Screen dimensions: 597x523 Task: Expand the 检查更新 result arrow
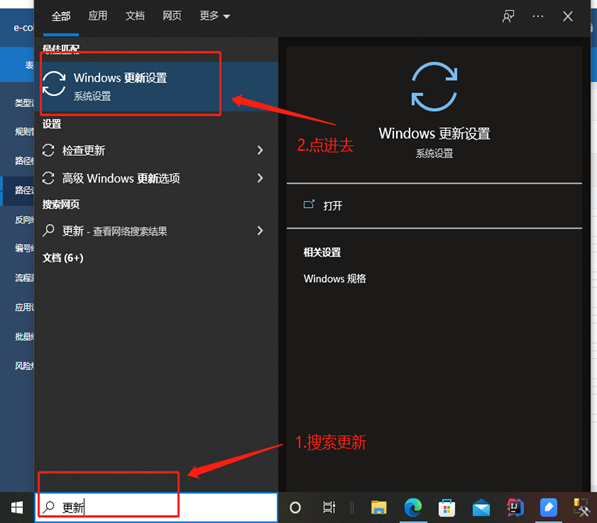point(260,150)
